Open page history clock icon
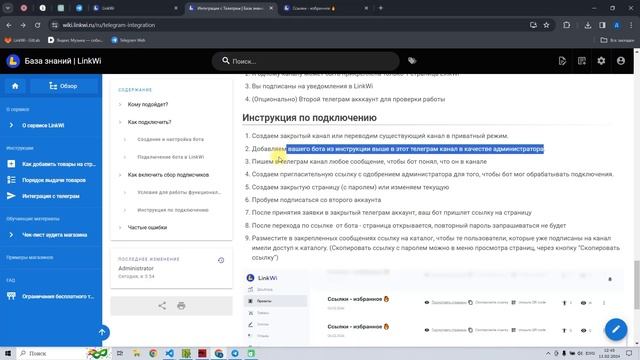This screenshot has height=360, width=640. pyautogui.click(x=221, y=260)
